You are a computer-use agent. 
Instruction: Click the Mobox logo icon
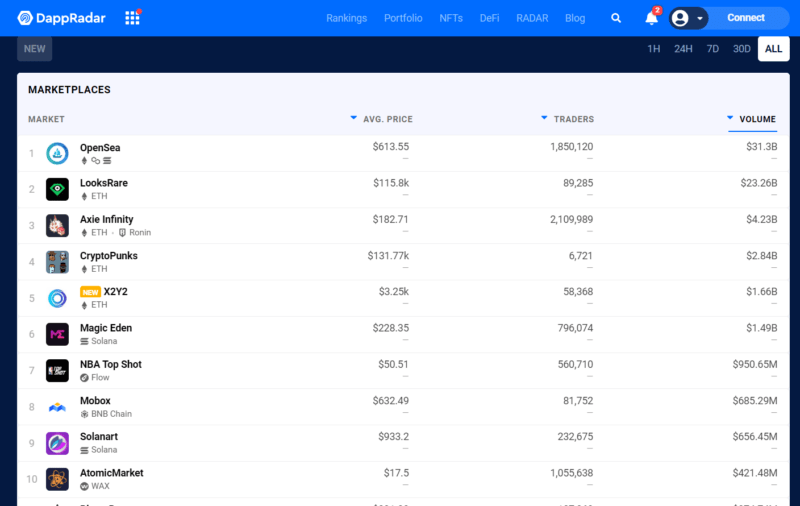[57, 407]
